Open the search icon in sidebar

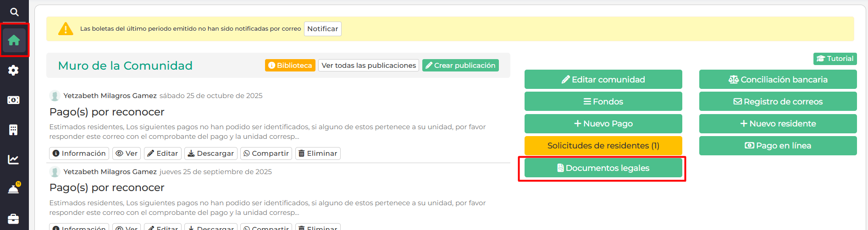[x=14, y=12]
